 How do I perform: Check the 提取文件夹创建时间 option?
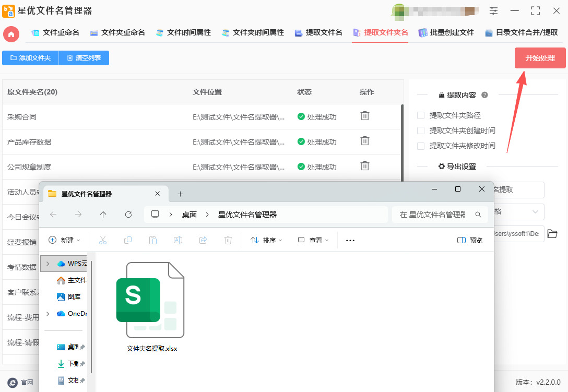coord(421,130)
